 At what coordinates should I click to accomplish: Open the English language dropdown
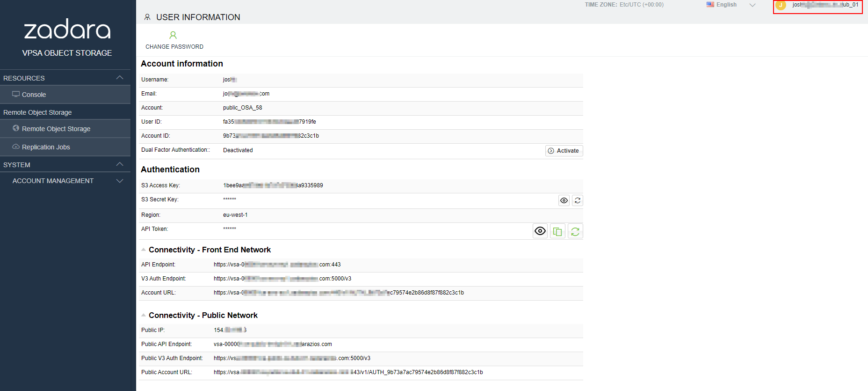[x=731, y=5]
